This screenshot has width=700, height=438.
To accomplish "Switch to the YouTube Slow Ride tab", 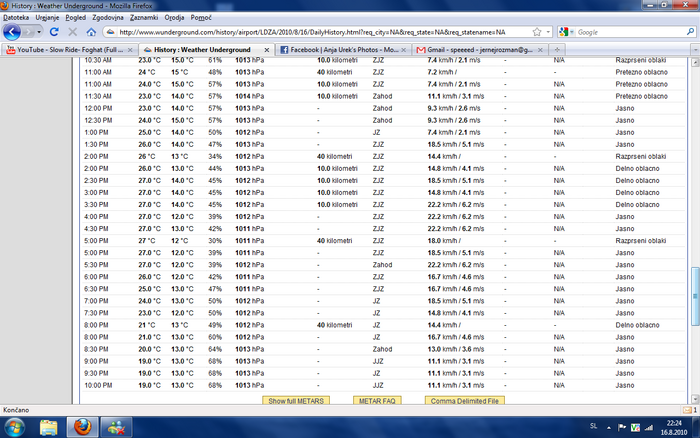I will [70, 49].
